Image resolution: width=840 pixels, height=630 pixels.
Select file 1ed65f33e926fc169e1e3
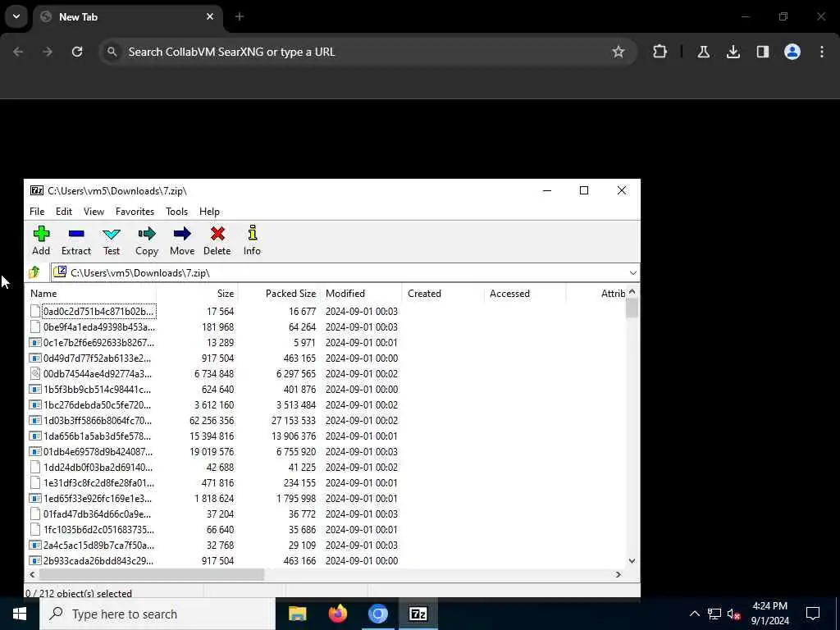click(98, 498)
